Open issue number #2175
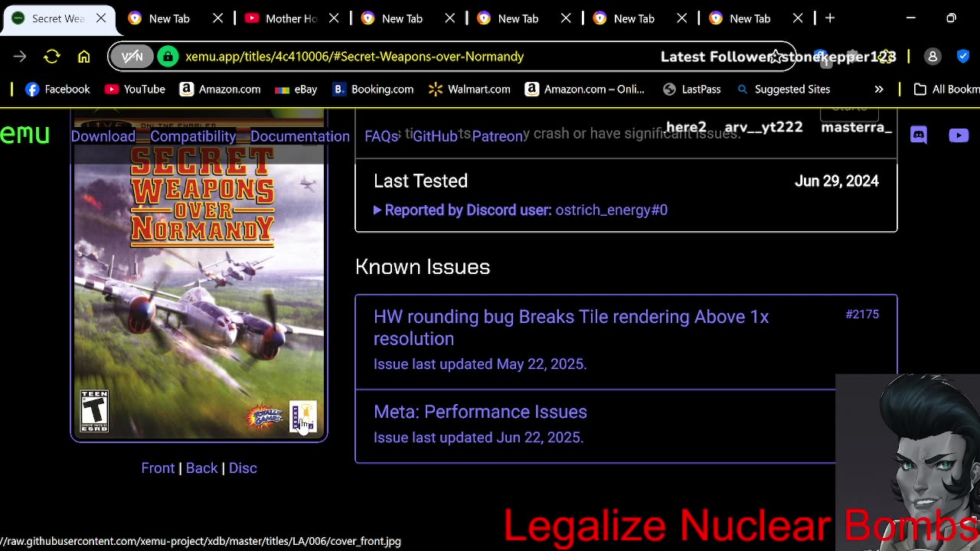Image resolution: width=980 pixels, height=551 pixels. [x=862, y=315]
